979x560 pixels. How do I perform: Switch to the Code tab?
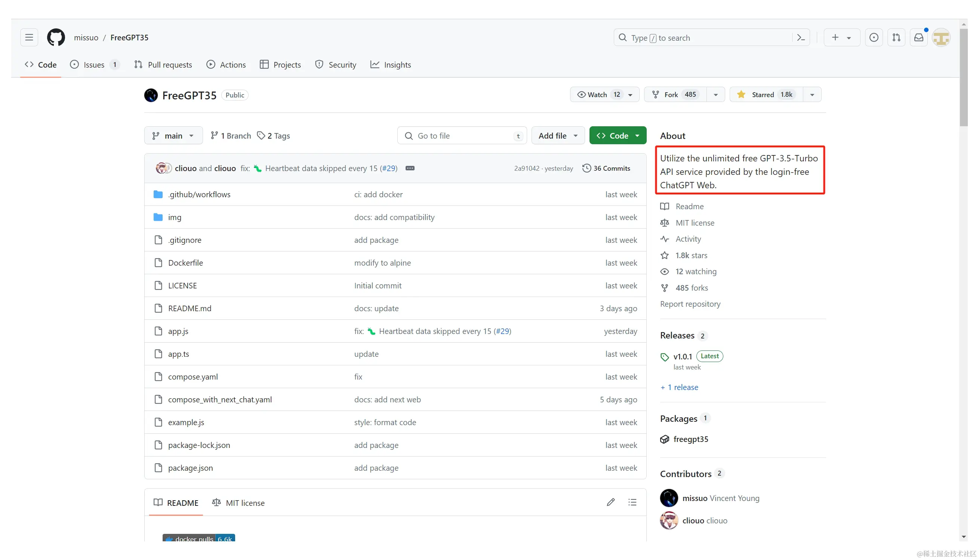(40, 65)
